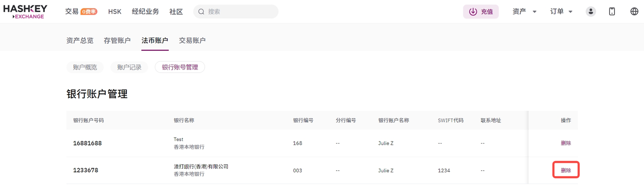Click into the 搜索 input field
Viewport: 644px width, 195px height.
[x=235, y=12]
